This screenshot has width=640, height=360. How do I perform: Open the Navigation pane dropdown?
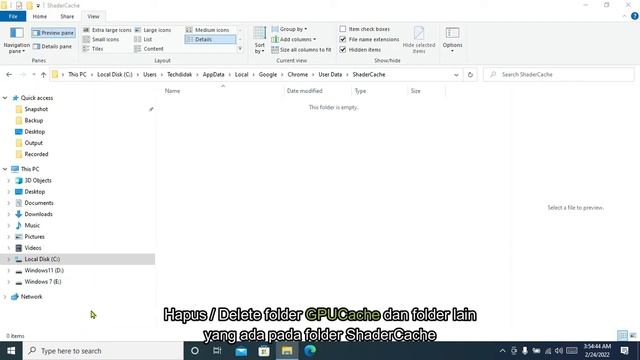[17, 40]
